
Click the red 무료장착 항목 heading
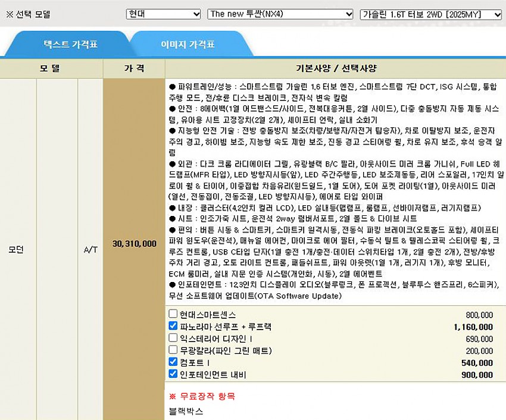coord(202,396)
